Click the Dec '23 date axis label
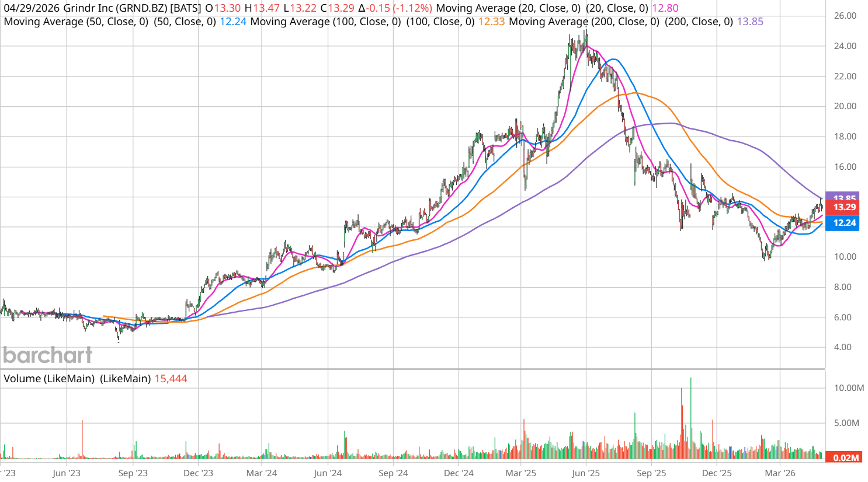This screenshot has height=482, width=868. [198, 473]
